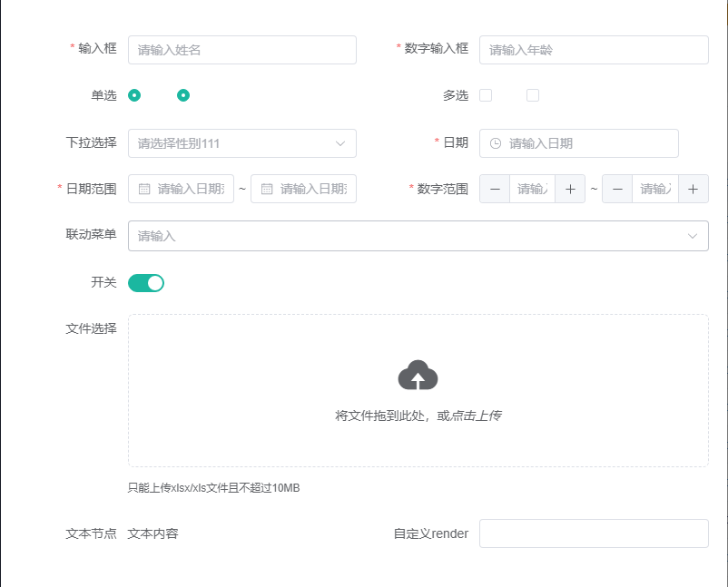Click the minus icon on the first 数字范围 stepper
This screenshot has height=587, width=728.
pos(495,189)
